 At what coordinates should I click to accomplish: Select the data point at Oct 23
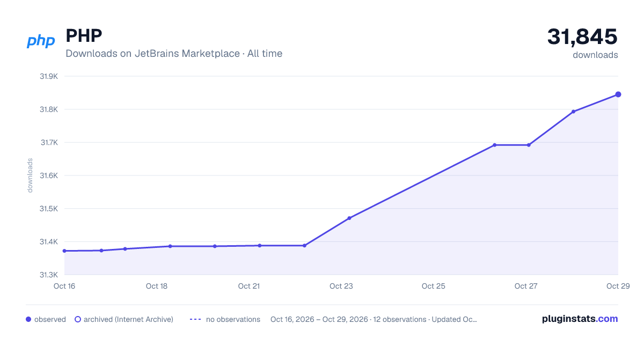[x=349, y=218]
